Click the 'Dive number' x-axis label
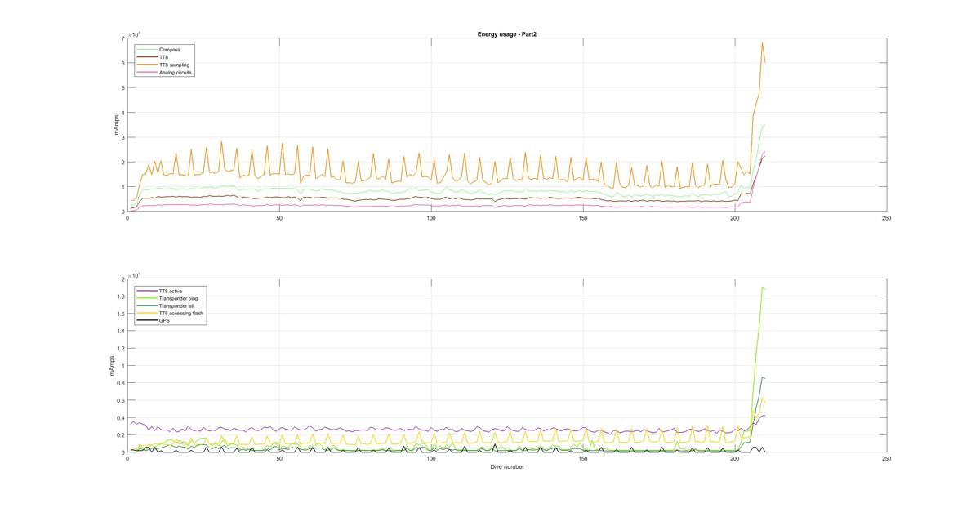Viewport: 980px width, 508px height. (x=507, y=467)
